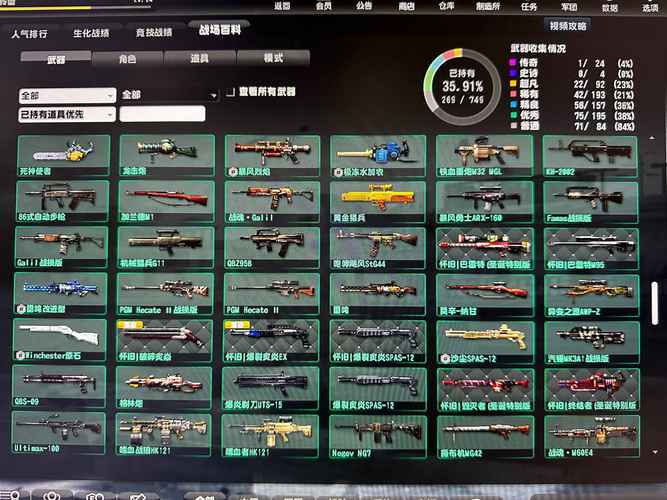The height and width of the screenshot is (500, 667).
Task: Open the 战魂·Galil weapon card
Action: tap(272, 202)
